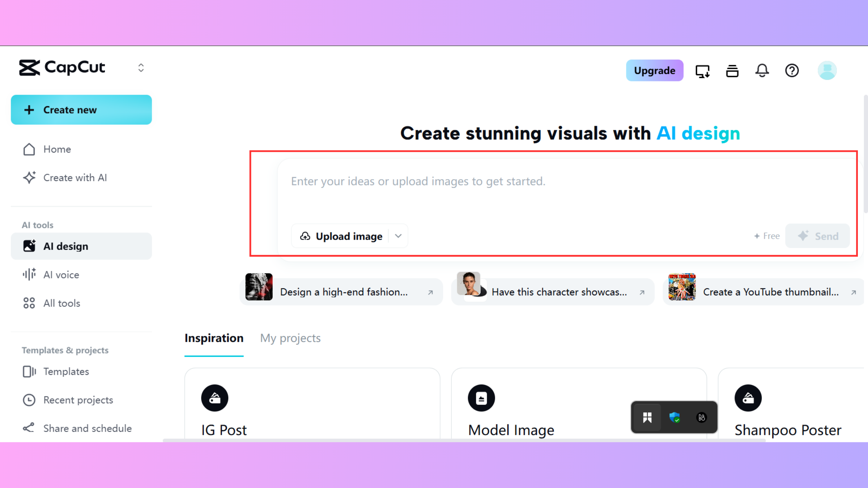Click the YouTube thumbnail prompt preview image
The image size is (868, 488).
[x=682, y=287]
